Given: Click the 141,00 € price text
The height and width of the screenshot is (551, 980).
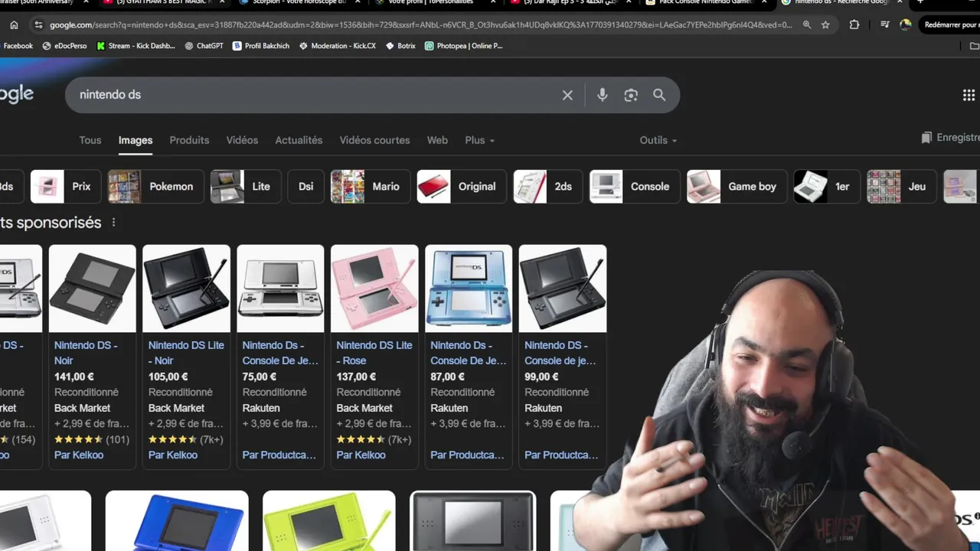Looking at the screenshot, I should coord(74,377).
